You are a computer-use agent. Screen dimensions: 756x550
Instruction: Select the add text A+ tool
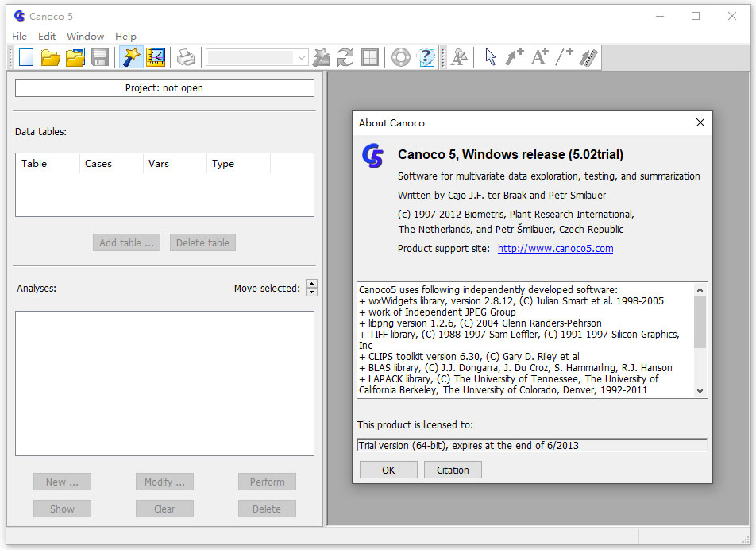pyautogui.click(x=539, y=57)
